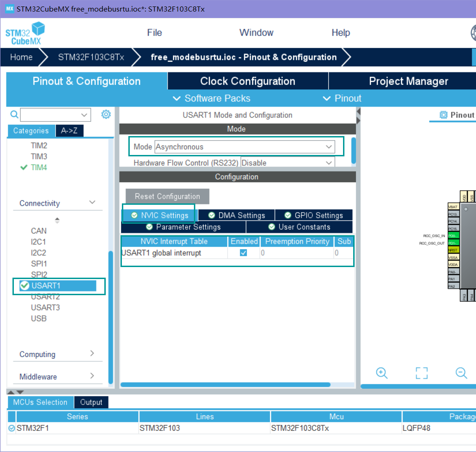Click the VBAT pin on chip
This screenshot has width=476, height=452.
(x=453, y=207)
